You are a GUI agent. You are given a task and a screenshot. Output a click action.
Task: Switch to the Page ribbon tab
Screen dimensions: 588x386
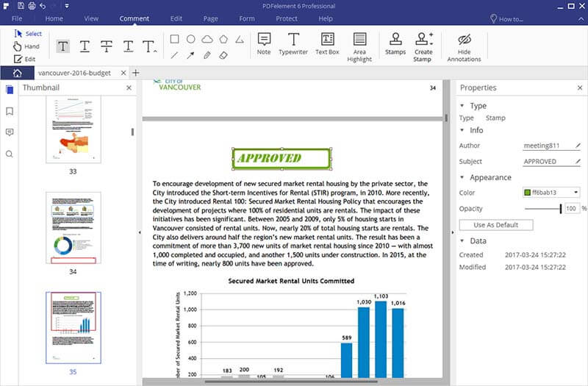(210, 18)
